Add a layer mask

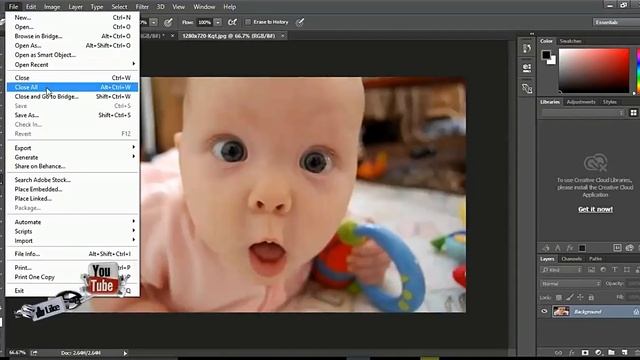[x=585, y=352]
